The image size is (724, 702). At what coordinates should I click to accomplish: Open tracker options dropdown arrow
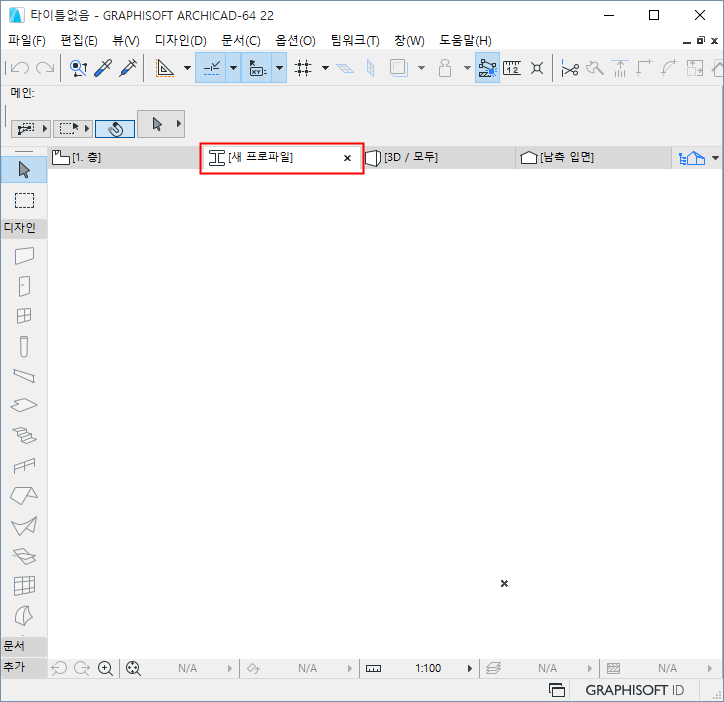[279, 68]
